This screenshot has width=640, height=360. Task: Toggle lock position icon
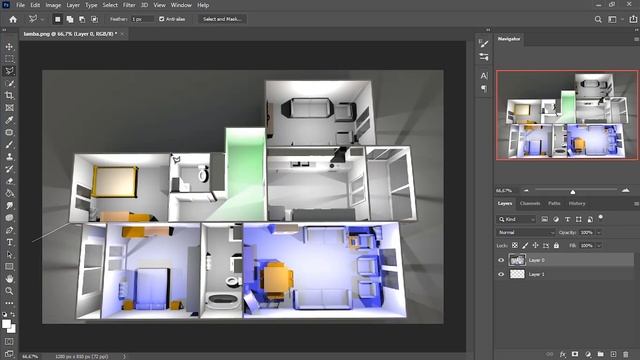coord(536,245)
